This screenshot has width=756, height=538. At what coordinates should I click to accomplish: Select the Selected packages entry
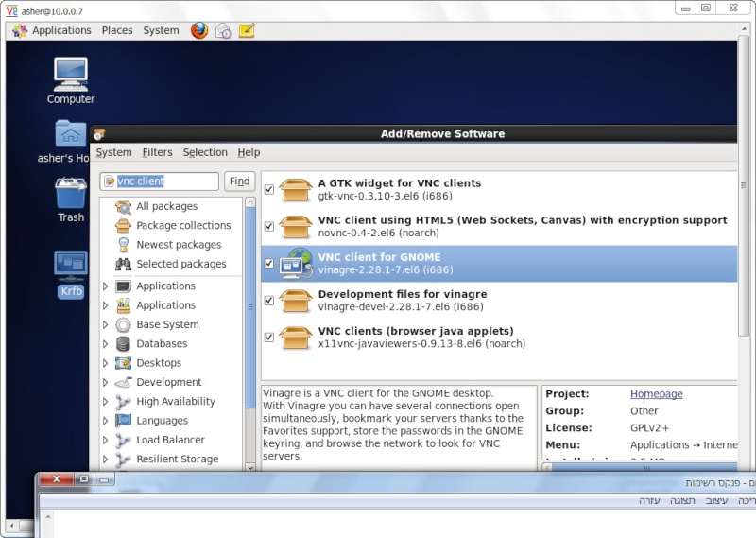coord(181,264)
